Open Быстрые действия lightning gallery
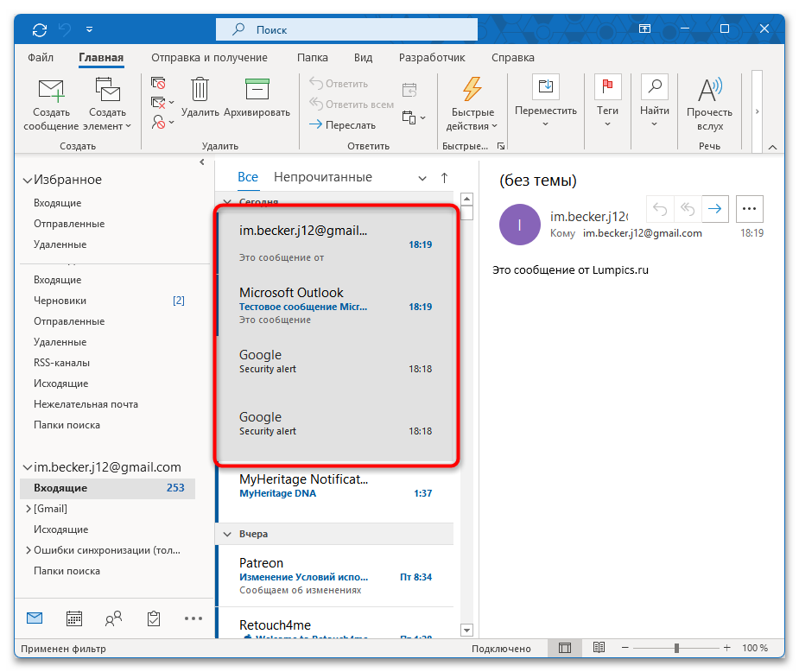This screenshot has width=799, height=672. [x=472, y=104]
